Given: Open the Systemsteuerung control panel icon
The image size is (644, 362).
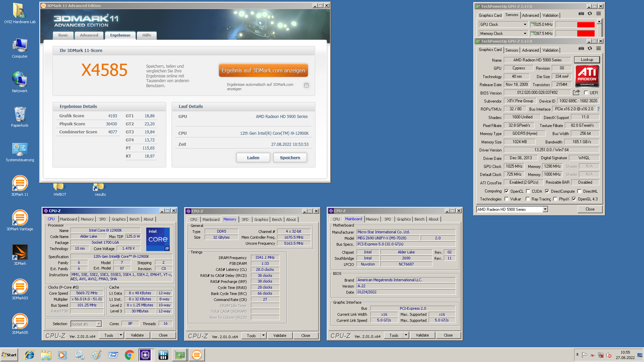Looking at the screenshot, I should click(x=20, y=152).
